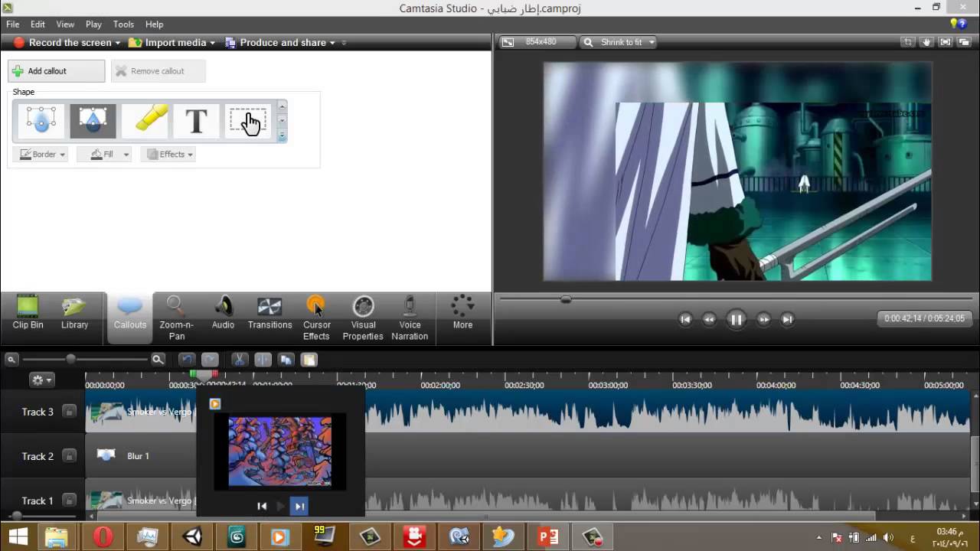Choose the spotlight callout shape
The width and height of the screenshot is (980, 551).
tap(93, 121)
